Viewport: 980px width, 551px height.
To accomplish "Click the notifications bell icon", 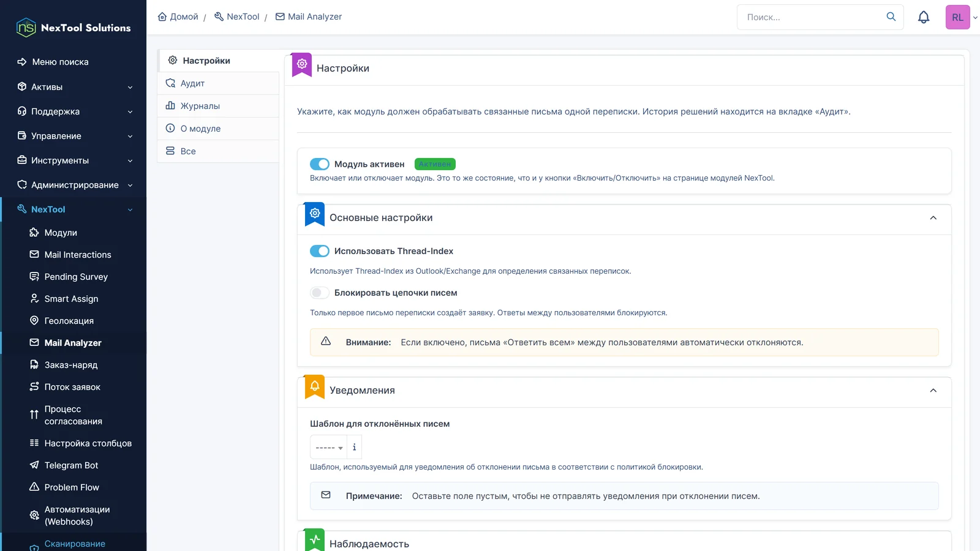I will 924,17.
